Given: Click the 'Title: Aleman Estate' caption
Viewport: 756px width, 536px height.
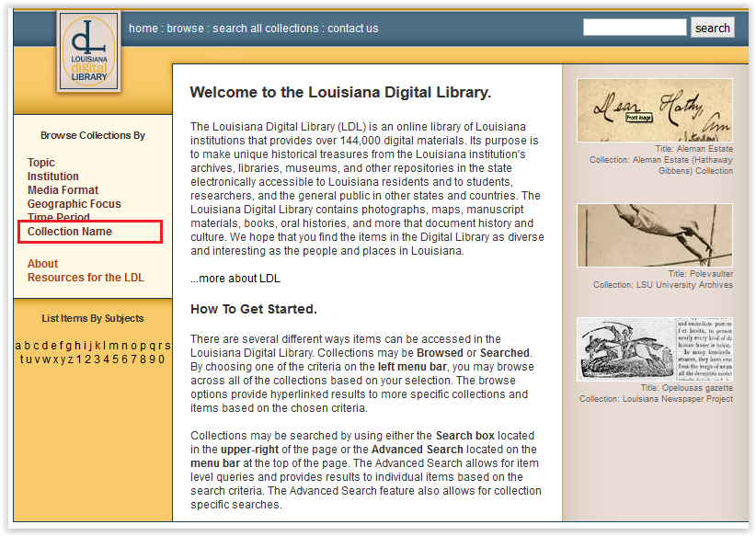Looking at the screenshot, I should tap(693, 149).
